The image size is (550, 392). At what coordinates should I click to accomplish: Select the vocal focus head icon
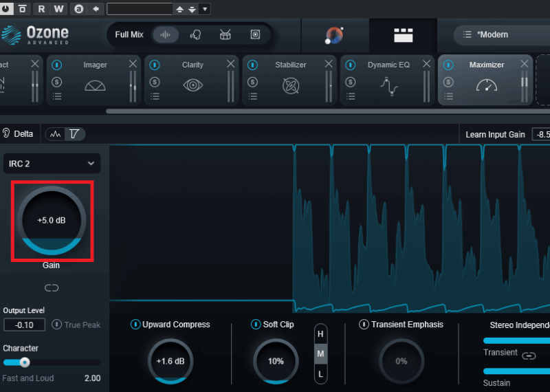195,35
